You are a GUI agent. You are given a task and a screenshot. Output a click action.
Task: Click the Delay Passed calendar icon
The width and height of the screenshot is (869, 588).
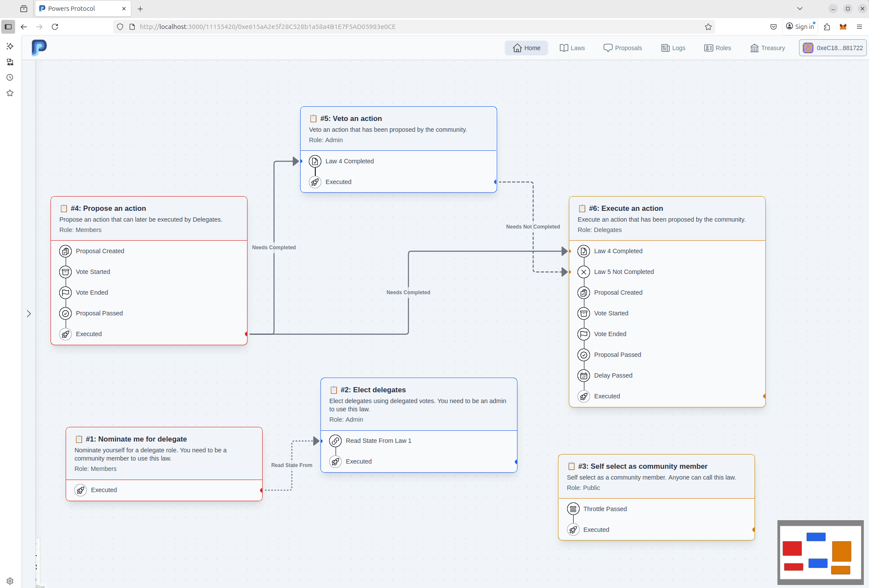click(x=584, y=376)
